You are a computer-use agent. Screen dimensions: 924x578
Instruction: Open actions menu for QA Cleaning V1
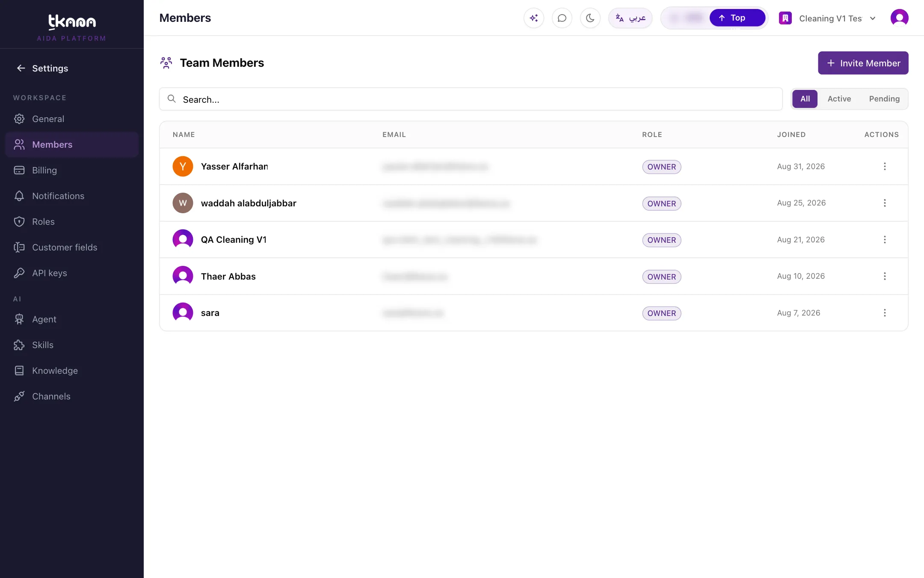pyautogui.click(x=884, y=240)
